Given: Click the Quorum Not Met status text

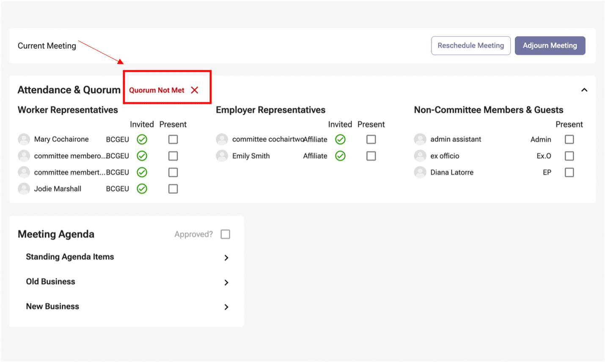Looking at the screenshot, I should [x=157, y=90].
